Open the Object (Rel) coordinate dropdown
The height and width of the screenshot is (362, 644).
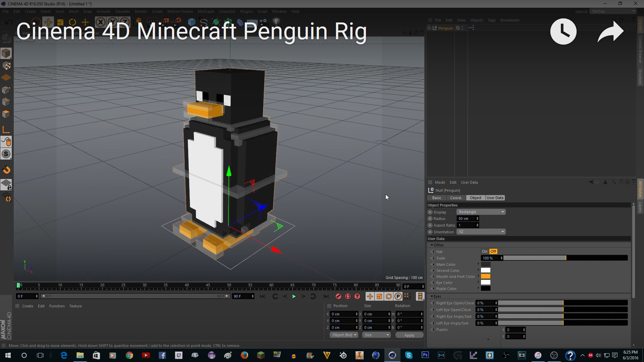pos(344,335)
